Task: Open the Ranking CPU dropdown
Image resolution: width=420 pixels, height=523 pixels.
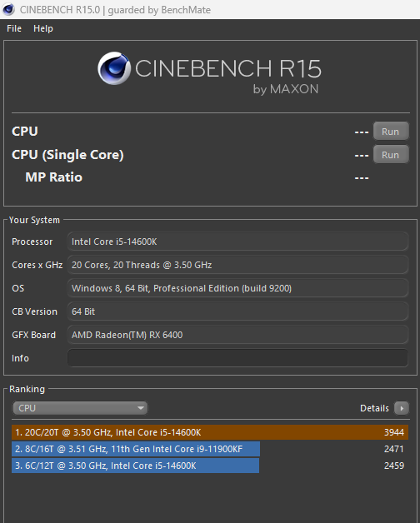Action: (80, 408)
